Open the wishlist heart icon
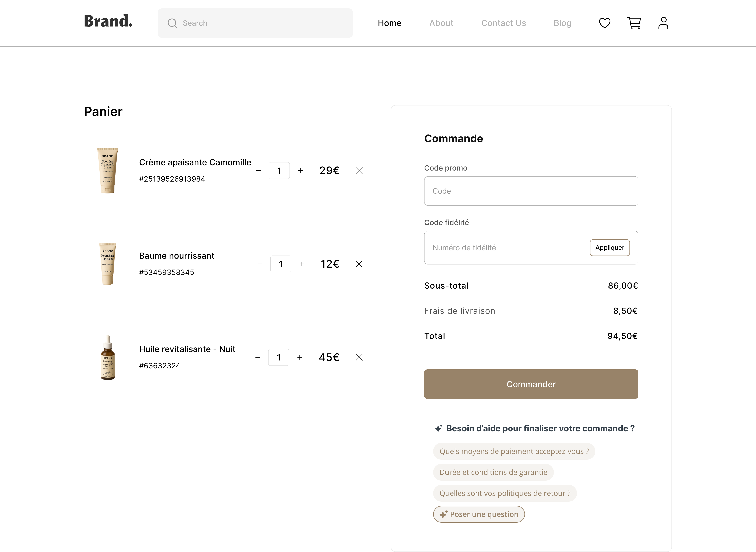Viewport: 756px width, 552px height. click(604, 23)
